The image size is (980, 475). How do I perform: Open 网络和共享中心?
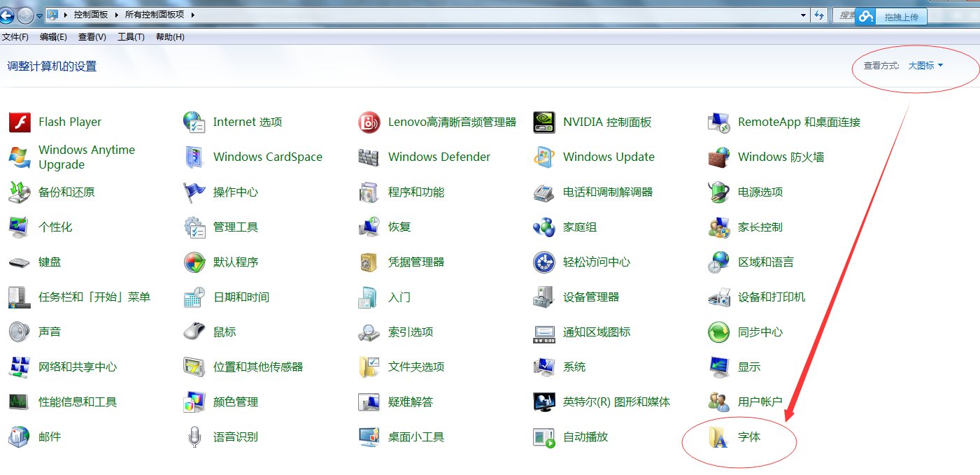[76, 367]
